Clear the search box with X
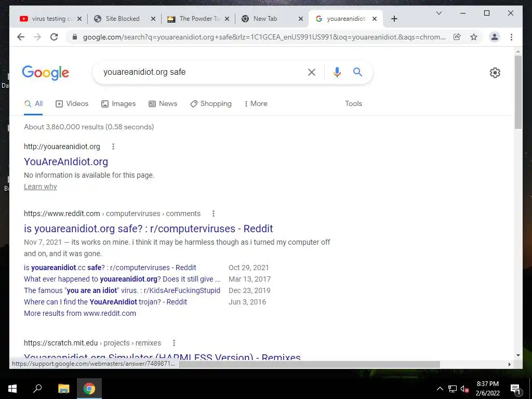The width and height of the screenshot is (532, 399). [312, 72]
